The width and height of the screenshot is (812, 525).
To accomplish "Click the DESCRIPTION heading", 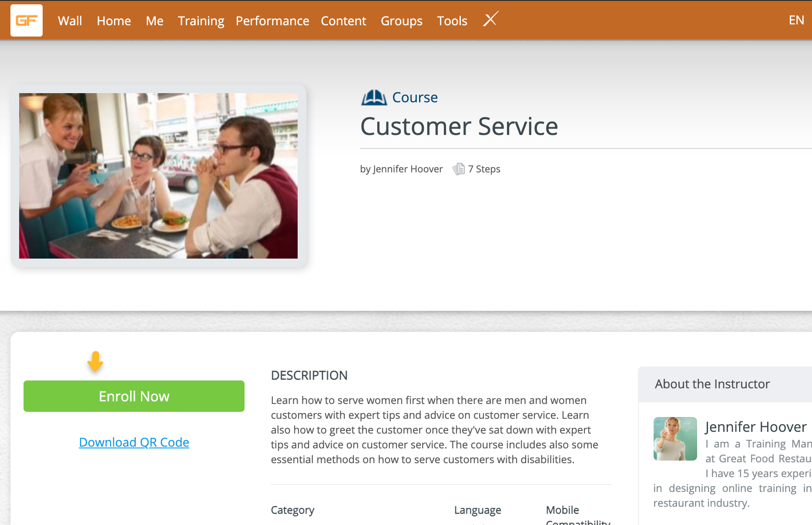I will coord(309,375).
